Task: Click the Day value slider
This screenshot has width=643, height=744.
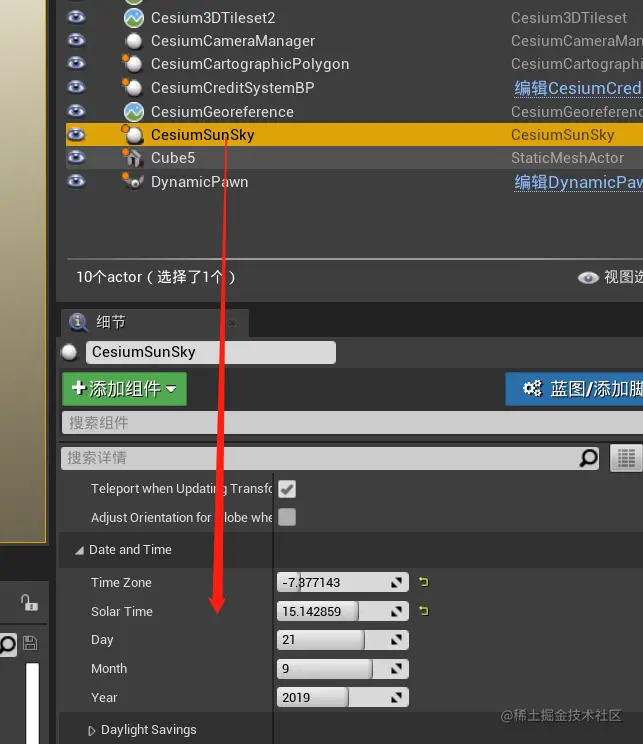Action: pos(343,640)
